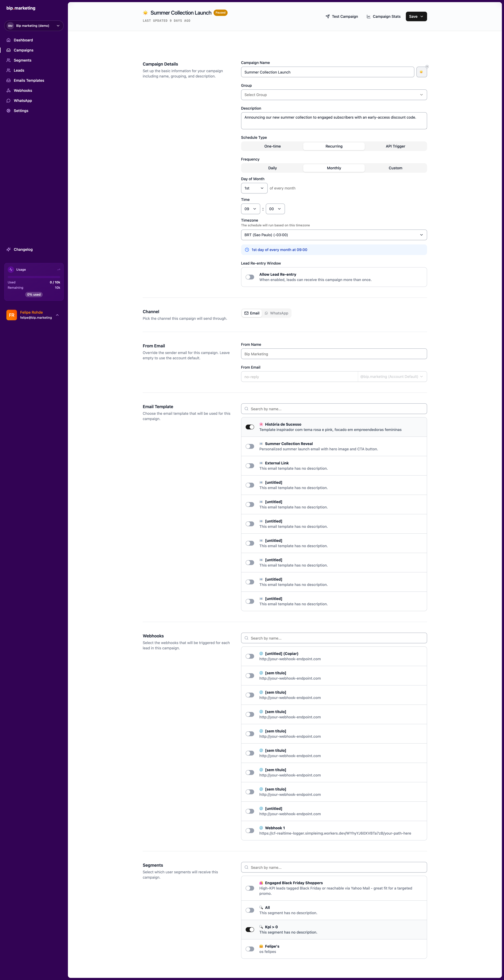Viewport: 504px width, 980px height.
Task: Open the campaign emoji picker button
Action: (422, 72)
